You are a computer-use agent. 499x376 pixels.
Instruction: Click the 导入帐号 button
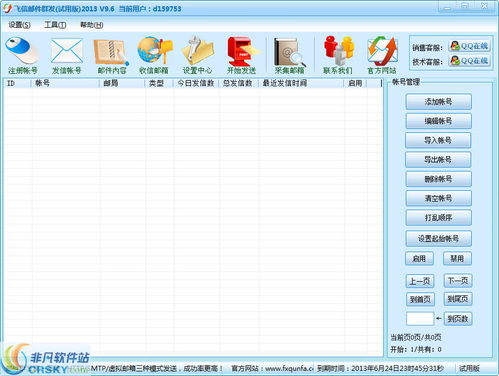pos(438,140)
